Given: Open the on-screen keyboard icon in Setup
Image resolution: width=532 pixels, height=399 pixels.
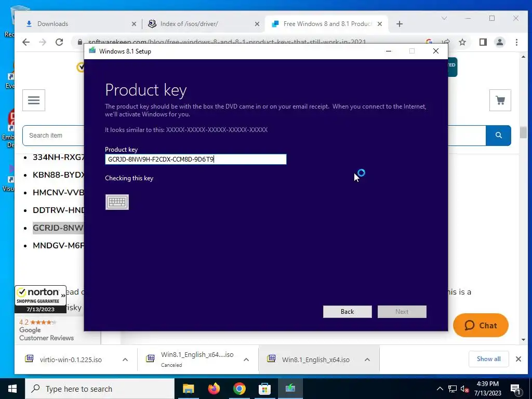Looking at the screenshot, I should click(117, 202).
